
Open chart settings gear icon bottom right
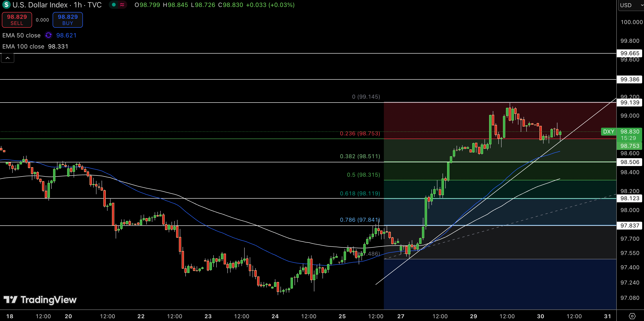coord(632,316)
